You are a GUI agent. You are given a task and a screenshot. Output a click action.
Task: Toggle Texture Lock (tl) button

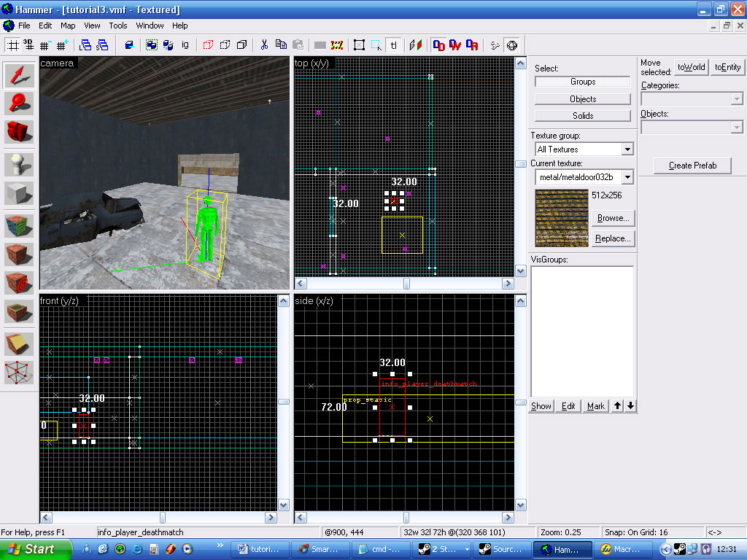(x=393, y=45)
